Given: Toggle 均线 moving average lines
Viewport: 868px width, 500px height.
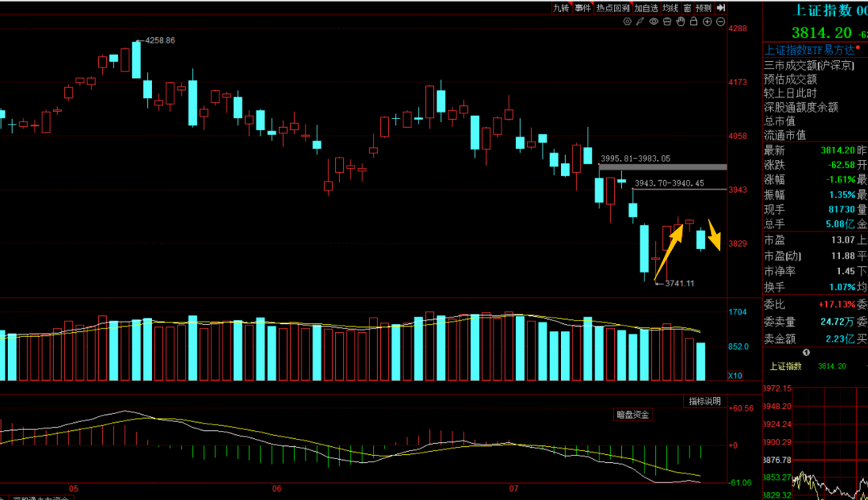Looking at the screenshot, I should (670, 8).
